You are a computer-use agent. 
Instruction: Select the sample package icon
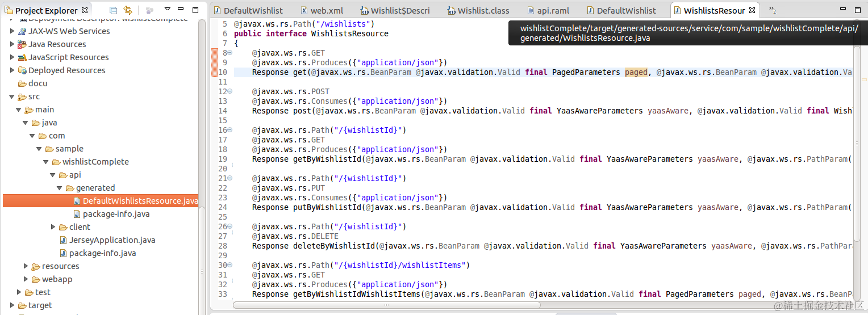point(50,149)
